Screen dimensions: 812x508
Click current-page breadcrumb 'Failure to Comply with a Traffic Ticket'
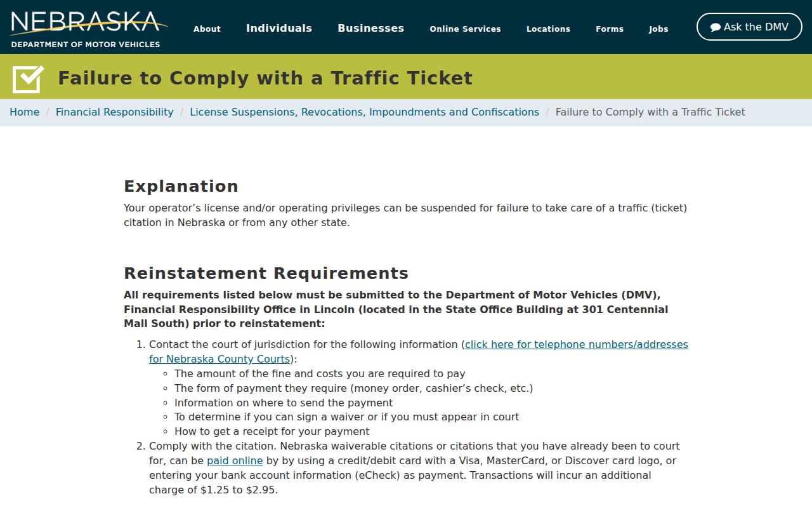(x=650, y=112)
